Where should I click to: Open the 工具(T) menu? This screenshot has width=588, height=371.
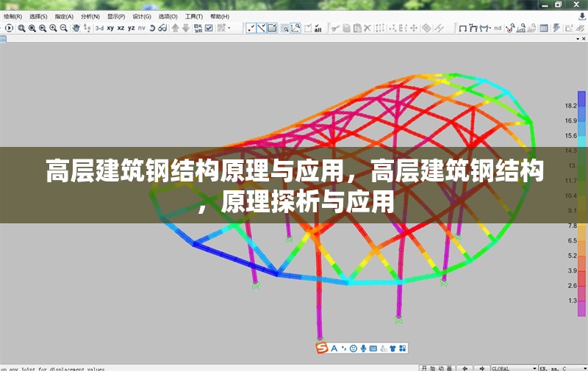pyautogui.click(x=193, y=17)
